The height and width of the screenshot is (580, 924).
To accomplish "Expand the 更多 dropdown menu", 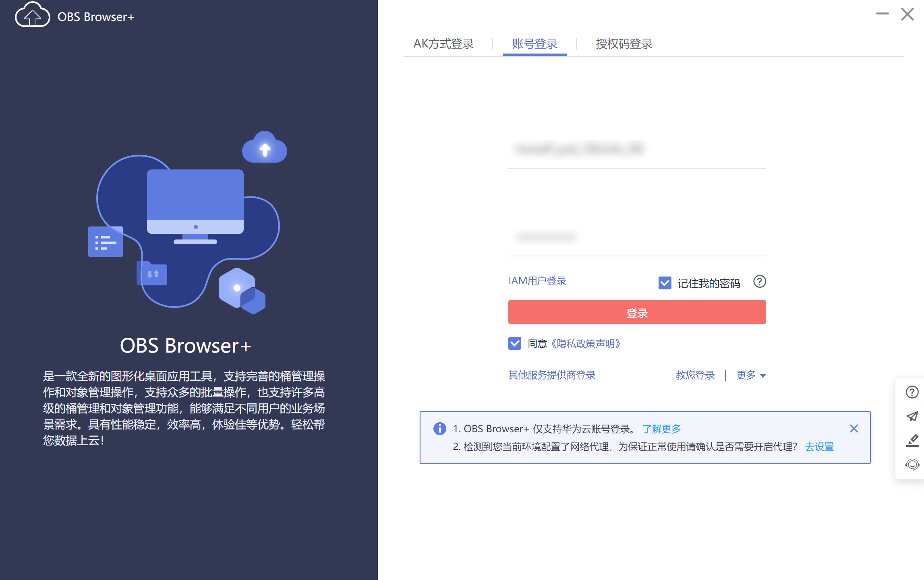I will [x=750, y=375].
